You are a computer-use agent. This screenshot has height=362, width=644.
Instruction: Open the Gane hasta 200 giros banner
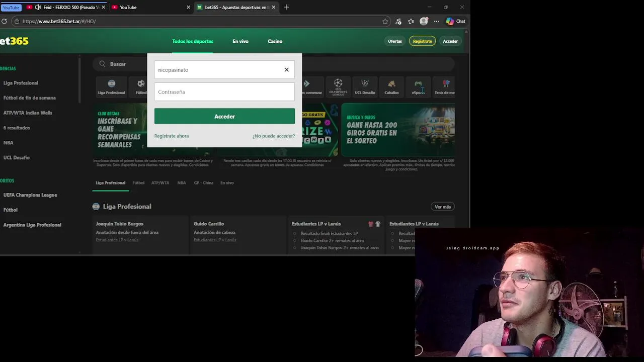tap(398, 130)
